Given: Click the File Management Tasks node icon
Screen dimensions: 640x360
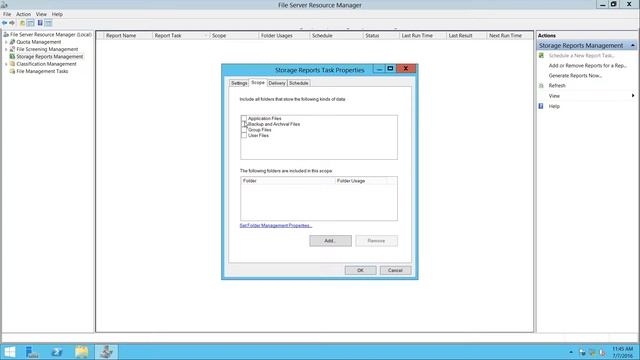Looking at the screenshot, I should point(12,71).
